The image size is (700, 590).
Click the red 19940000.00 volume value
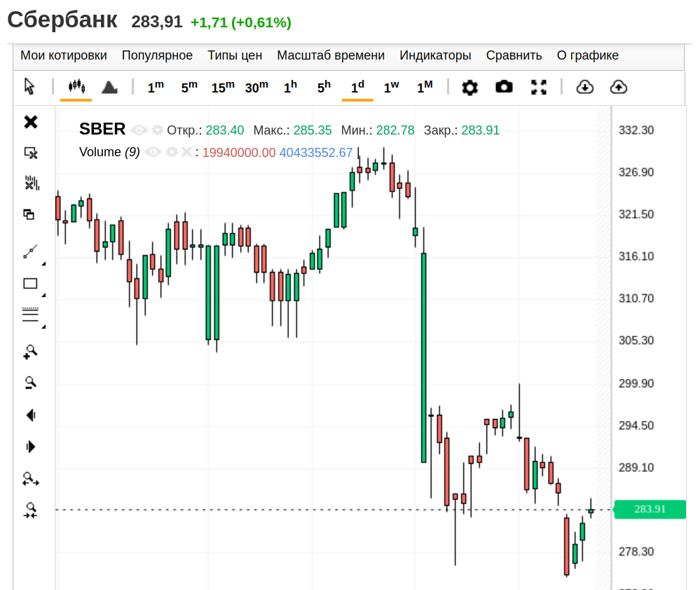click(239, 153)
